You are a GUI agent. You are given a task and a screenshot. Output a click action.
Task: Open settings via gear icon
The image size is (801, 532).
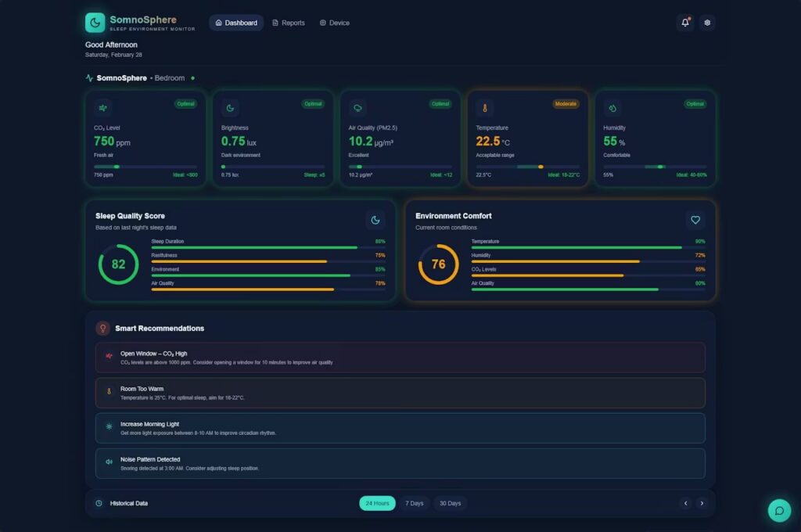(x=707, y=23)
